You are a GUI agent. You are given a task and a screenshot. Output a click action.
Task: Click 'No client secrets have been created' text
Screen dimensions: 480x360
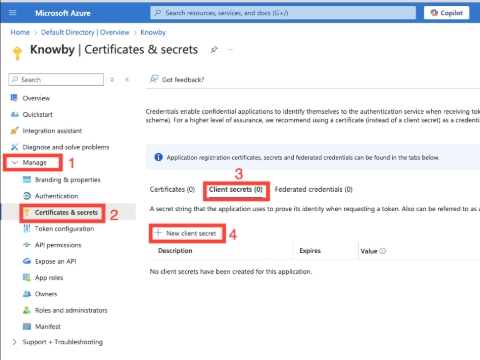click(231, 271)
